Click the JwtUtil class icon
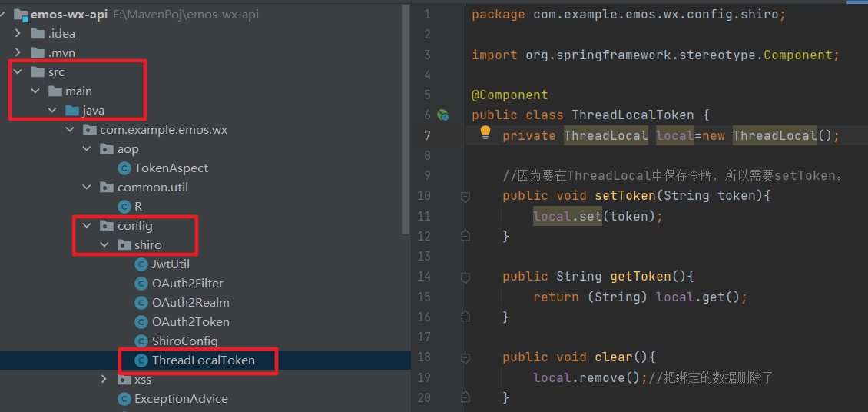The height and width of the screenshot is (412, 868). point(141,264)
